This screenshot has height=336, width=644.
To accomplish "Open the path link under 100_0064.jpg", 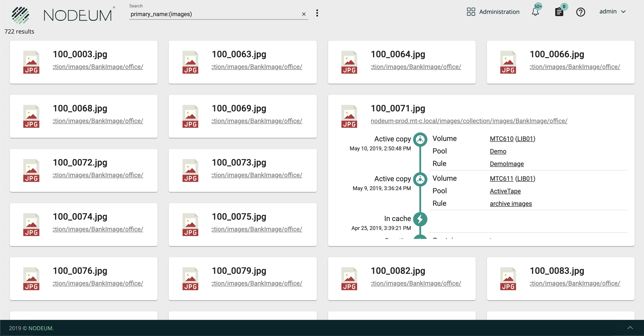I will pos(416,67).
